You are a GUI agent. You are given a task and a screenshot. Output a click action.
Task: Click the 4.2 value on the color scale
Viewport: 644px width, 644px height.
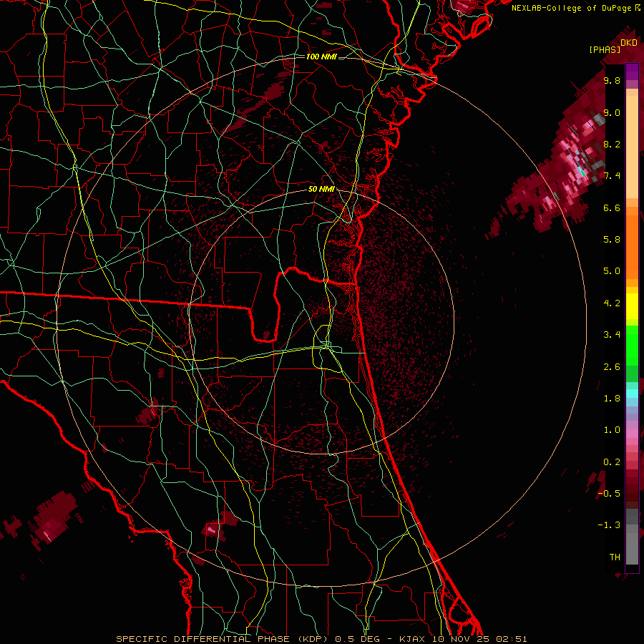(612, 303)
